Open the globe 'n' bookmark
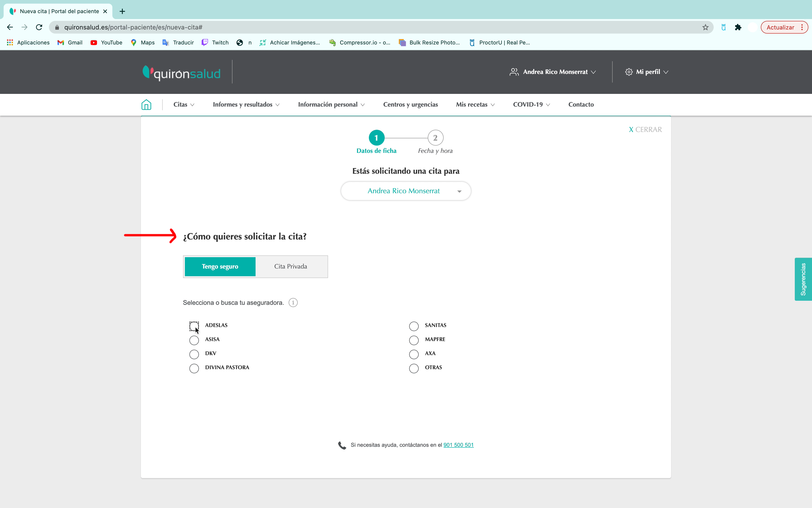 point(244,43)
